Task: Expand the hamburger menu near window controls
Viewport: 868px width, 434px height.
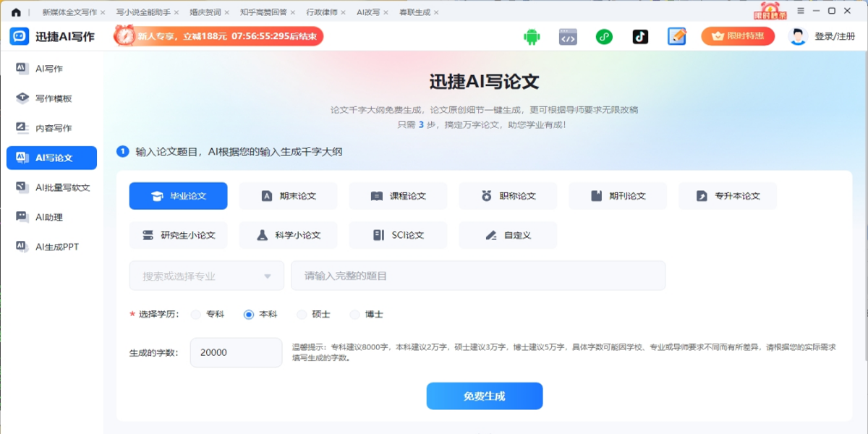Action: (800, 11)
